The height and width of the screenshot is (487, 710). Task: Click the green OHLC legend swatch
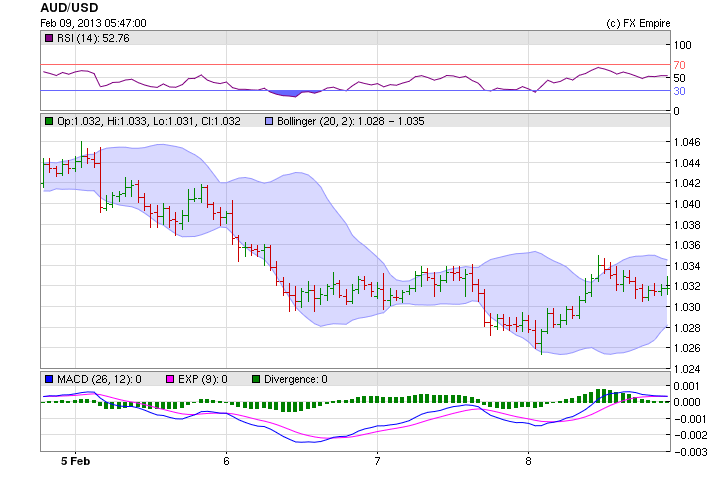point(49,121)
